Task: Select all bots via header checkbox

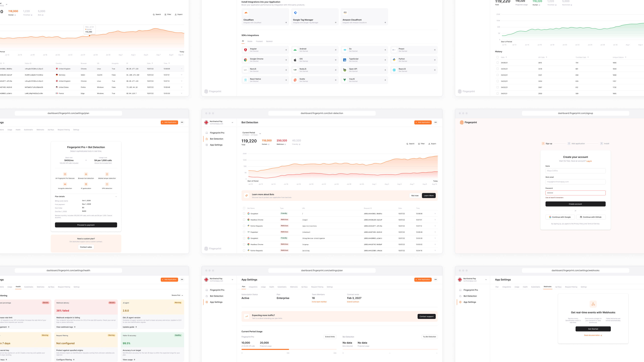Action: [244, 208]
